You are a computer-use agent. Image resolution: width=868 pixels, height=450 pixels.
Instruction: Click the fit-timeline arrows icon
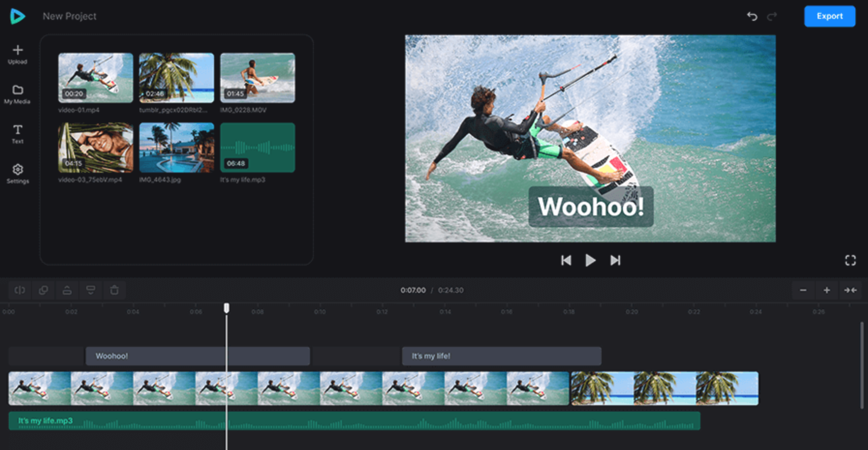(x=850, y=290)
